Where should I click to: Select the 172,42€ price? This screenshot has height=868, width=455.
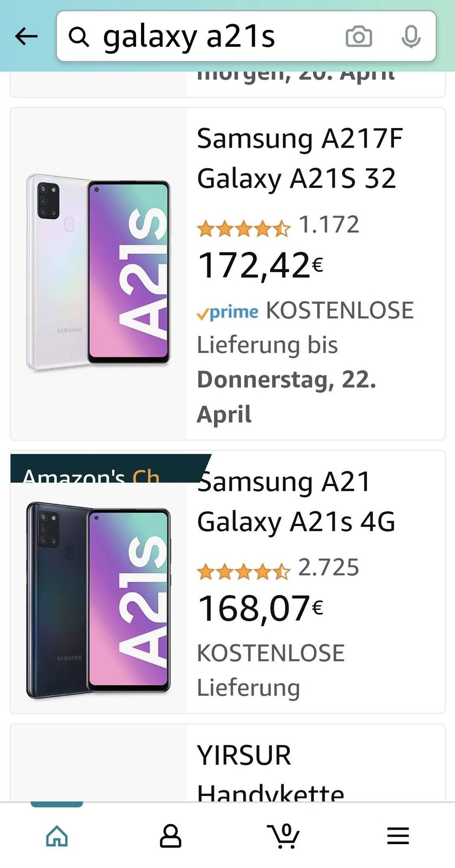coord(260,266)
